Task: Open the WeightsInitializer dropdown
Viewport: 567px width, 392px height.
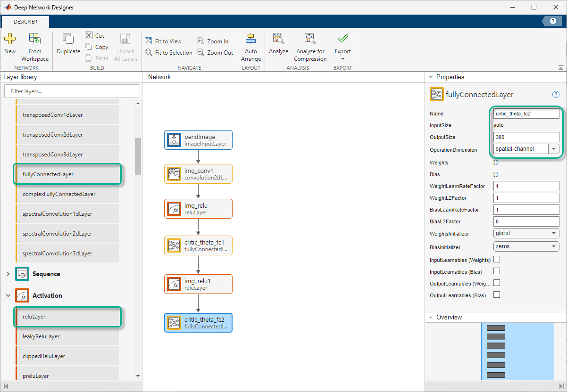Action: pyautogui.click(x=526, y=233)
